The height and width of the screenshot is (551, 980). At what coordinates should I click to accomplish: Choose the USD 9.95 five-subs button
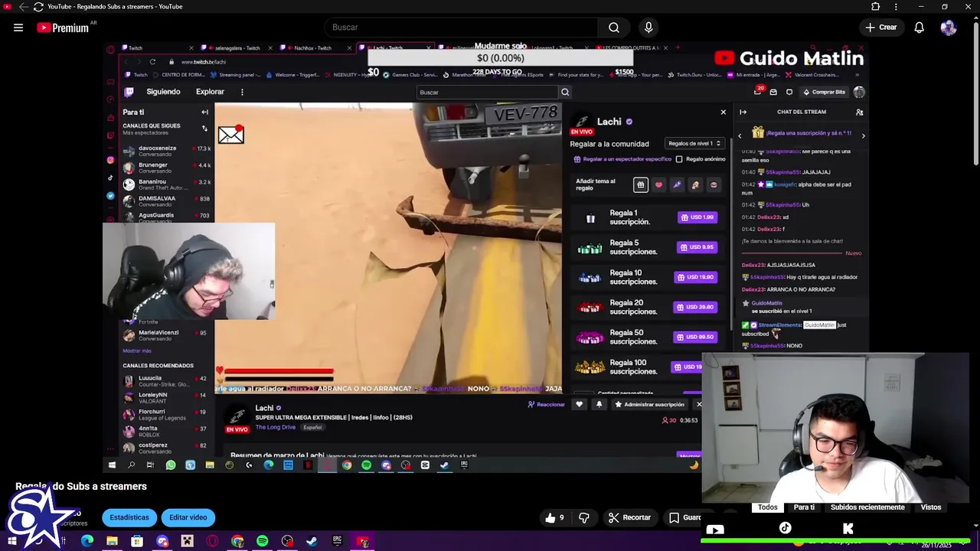point(697,247)
